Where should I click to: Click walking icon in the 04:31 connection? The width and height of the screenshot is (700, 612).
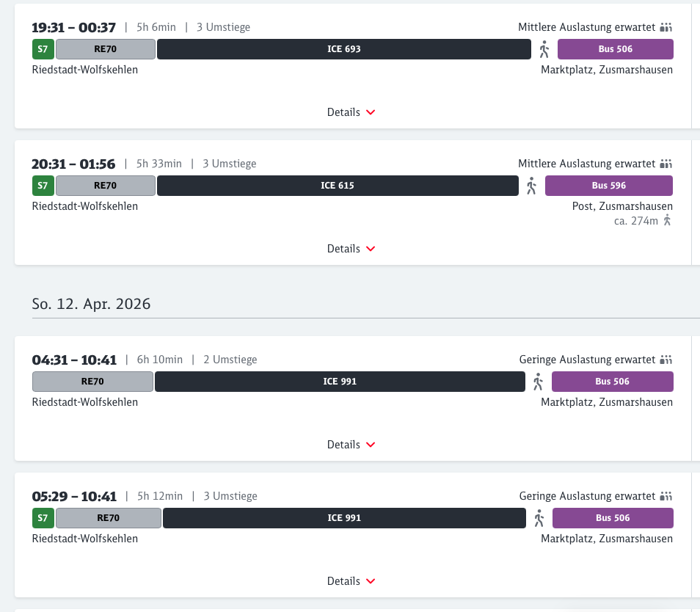[538, 382]
